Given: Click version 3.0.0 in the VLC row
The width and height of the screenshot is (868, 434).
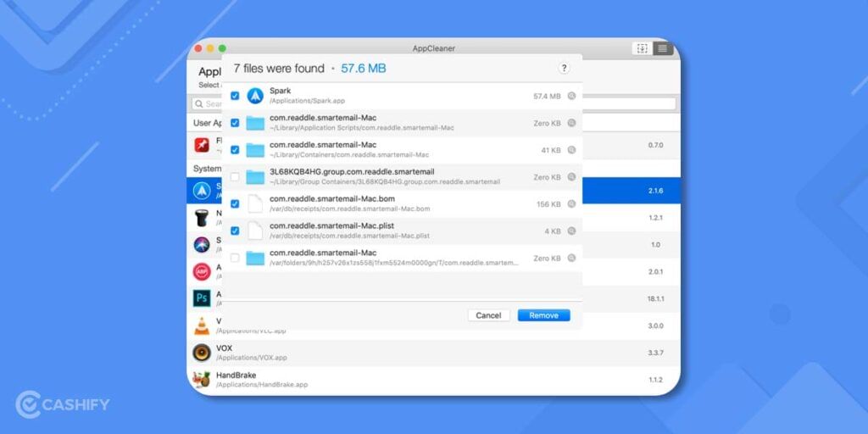Looking at the screenshot, I should 655,325.
